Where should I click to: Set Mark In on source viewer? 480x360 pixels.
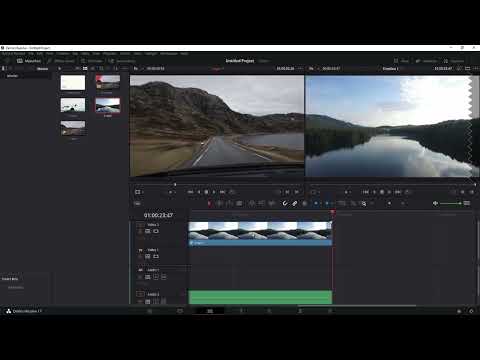(x=287, y=192)
